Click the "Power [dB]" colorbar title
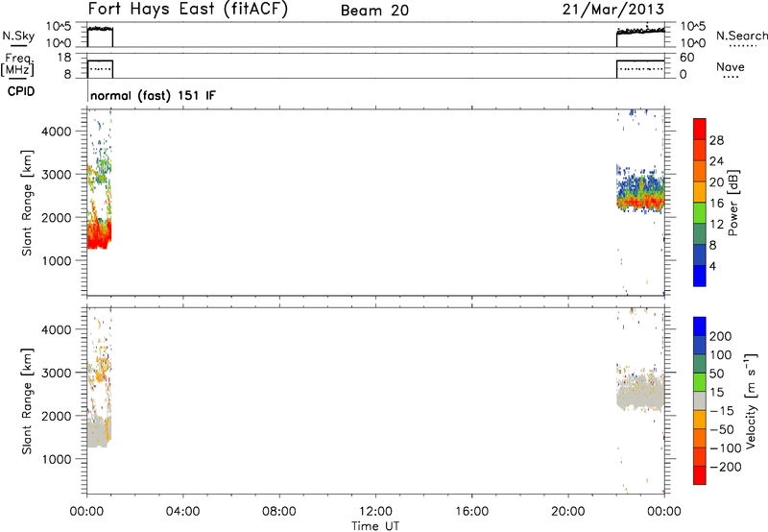Screen dimensions: 768x532 click(733, 203)
